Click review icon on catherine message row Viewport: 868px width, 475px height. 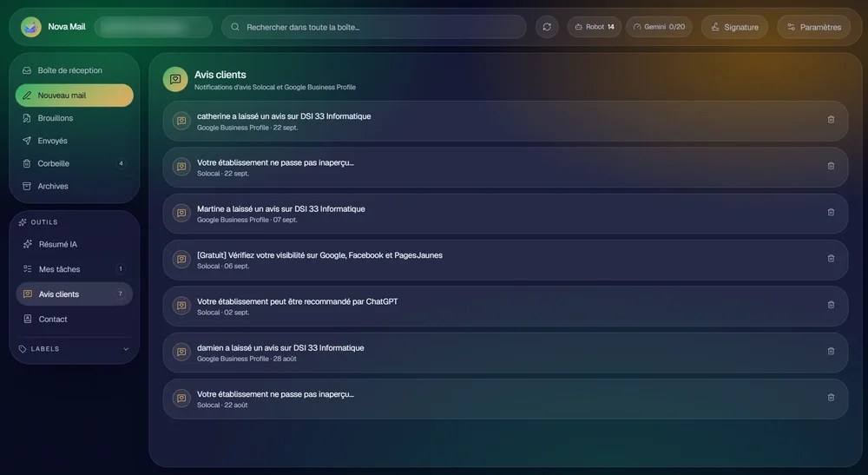click(x=181, y=121)
